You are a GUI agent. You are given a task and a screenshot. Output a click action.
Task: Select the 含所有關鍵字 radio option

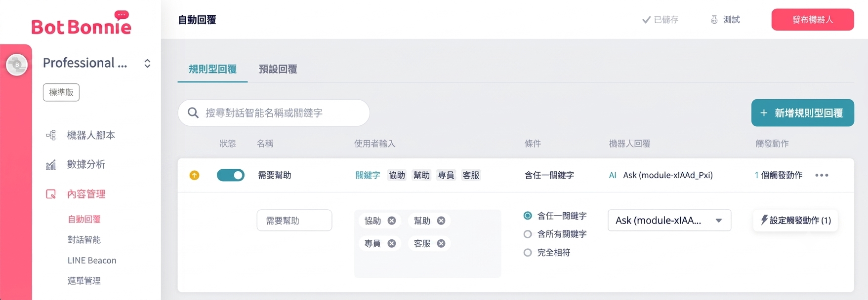click(528, 234)
